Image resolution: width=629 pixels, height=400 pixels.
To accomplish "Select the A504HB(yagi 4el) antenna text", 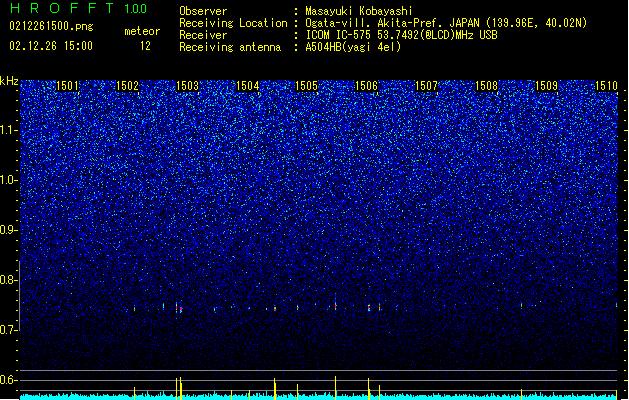I will click(x=353, y=47).
